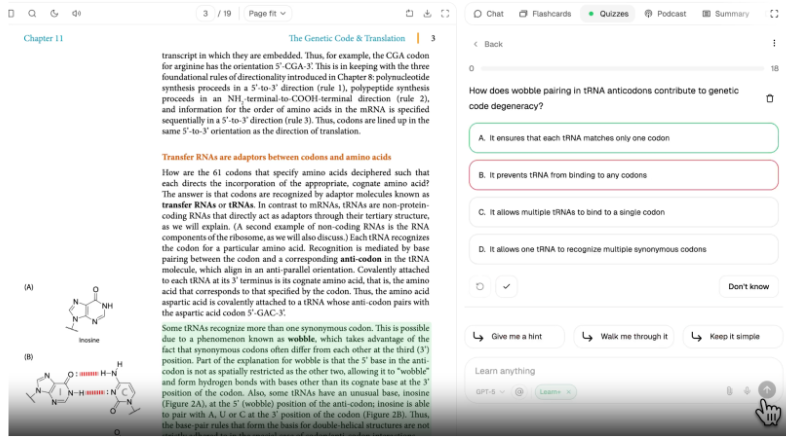Open the Page fit zoom dropdown
Image resolution: width=786 pixels, height=441 pixels.
tap(267, 14)
